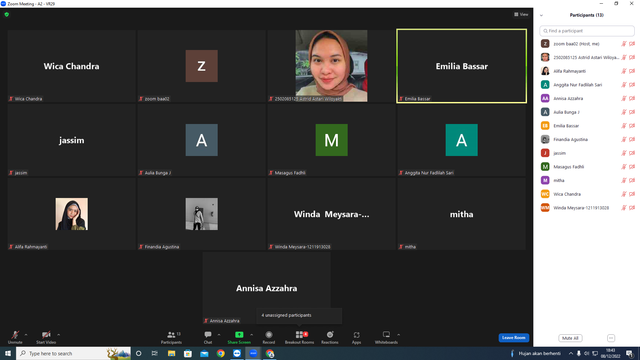Open Cortana circle icon on taskbar
Viewport: 640px width, 360px height.
click(138, 353)
